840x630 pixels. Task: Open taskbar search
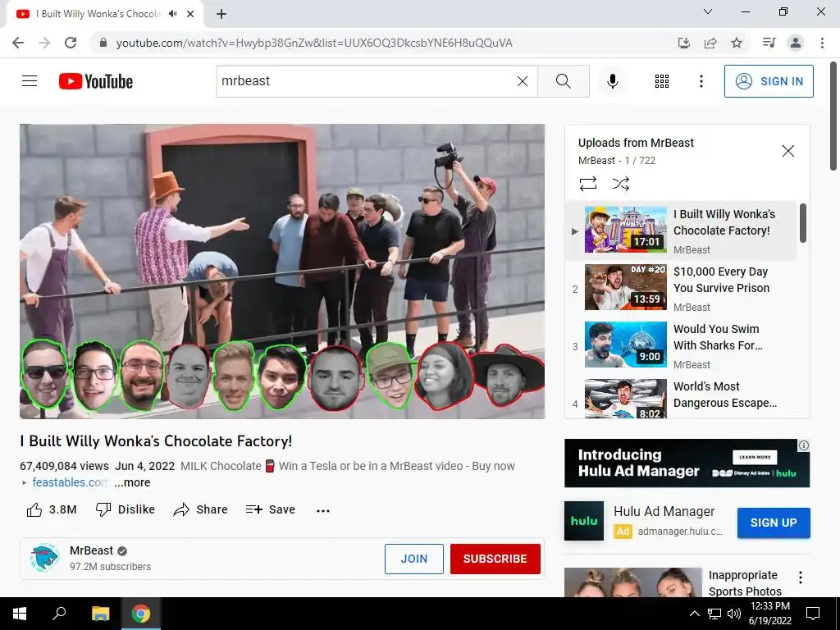click(59, 614)
